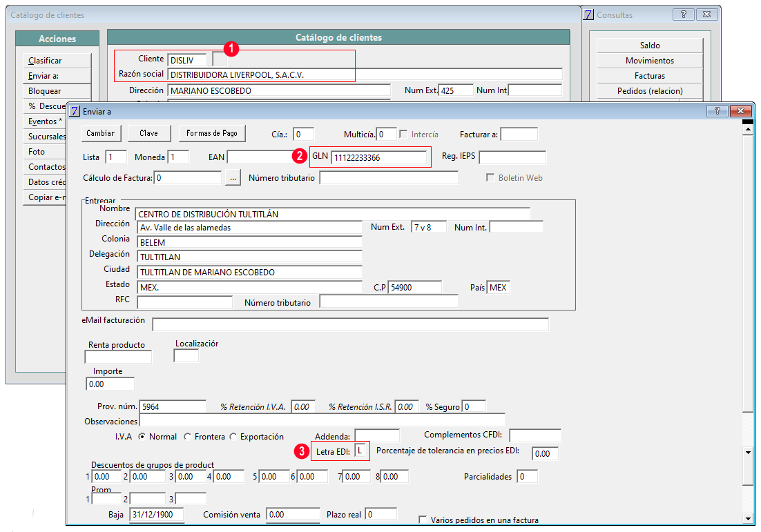Select the Normal I.V.A option
Screen dimensions: 761x532
(x=142, y=437)
